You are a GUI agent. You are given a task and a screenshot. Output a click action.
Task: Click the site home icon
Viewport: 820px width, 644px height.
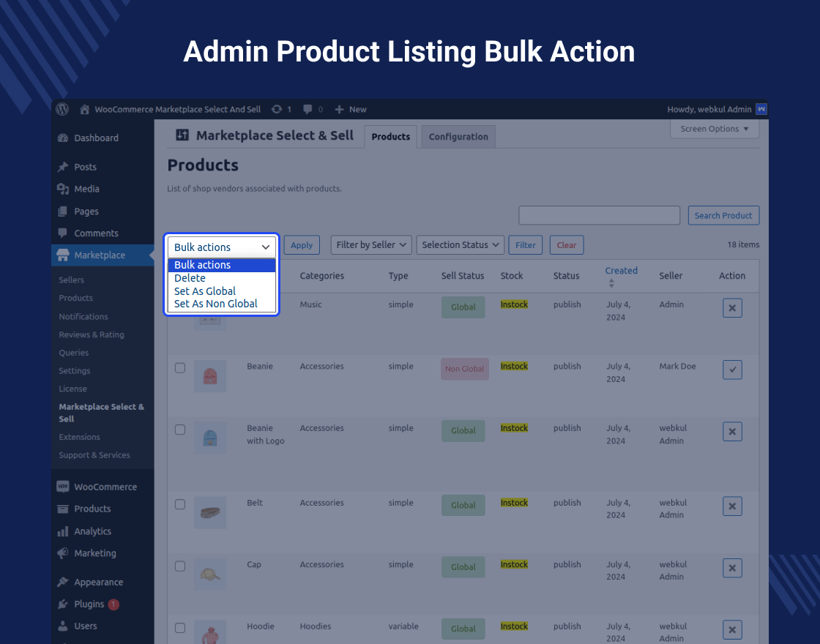click(84, 109)
